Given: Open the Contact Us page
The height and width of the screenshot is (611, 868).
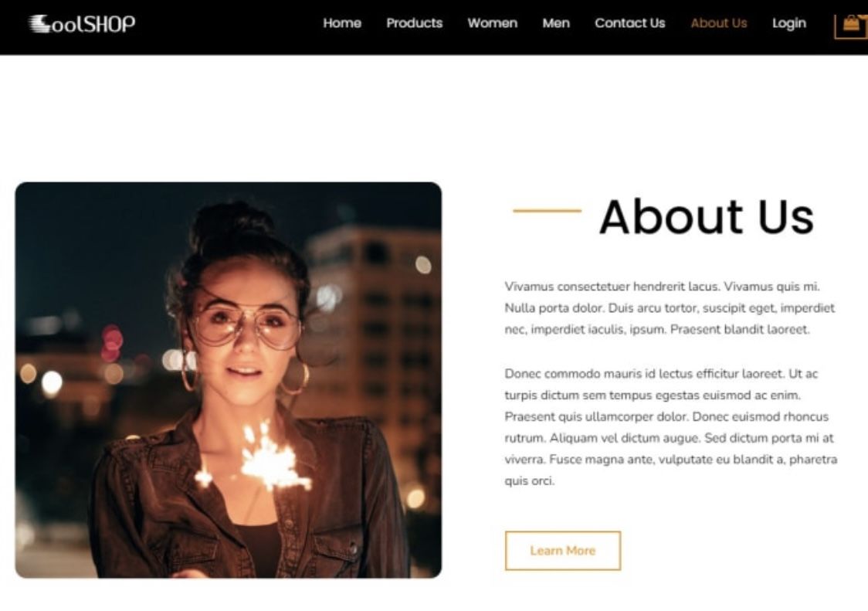Looking at the screenshot, I should click(630, 23).
